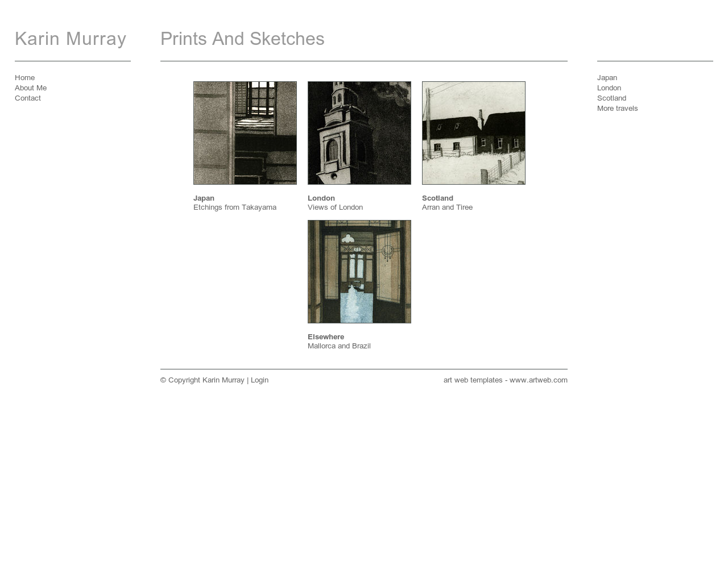
Task: Click 'Views of London' text
Action: 335,207
